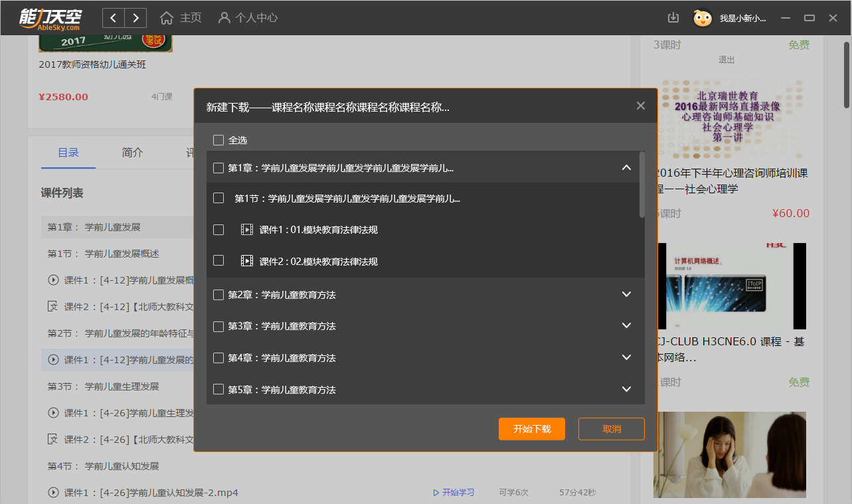Select checkbox for 课件1 模块教育法律法规
Viewport: 852px width, 504px height.
(x=218, y=230)
